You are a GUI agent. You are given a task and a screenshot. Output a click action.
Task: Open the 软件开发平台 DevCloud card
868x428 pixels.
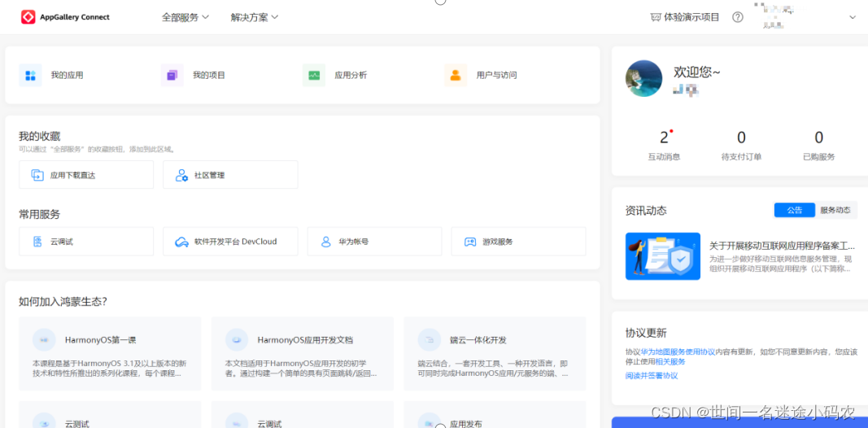(x=230, y=242)
